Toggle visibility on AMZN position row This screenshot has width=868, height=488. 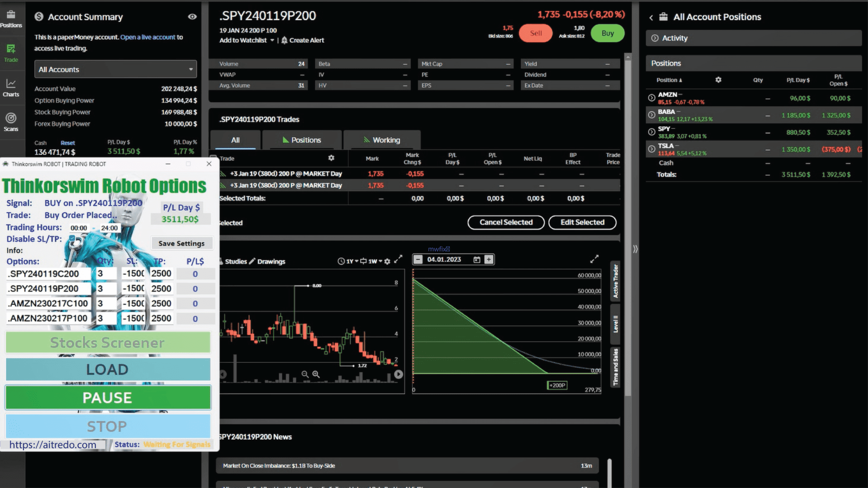(651, 98)
